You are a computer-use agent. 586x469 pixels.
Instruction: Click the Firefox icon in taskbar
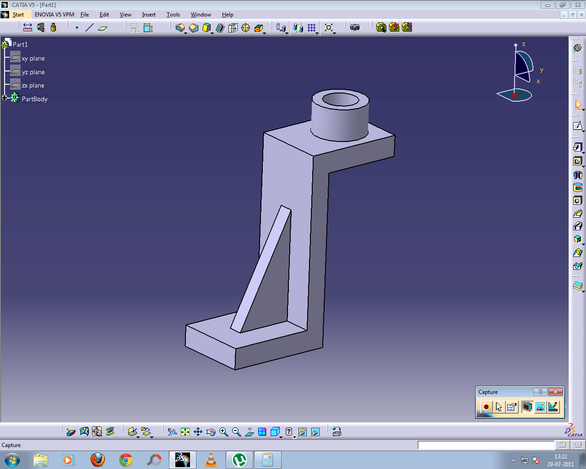click(98, 460)
